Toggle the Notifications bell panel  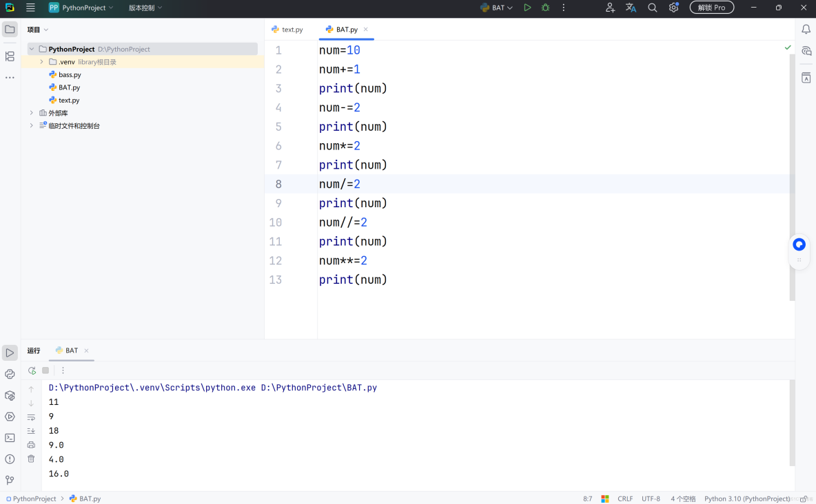[806, 30]
